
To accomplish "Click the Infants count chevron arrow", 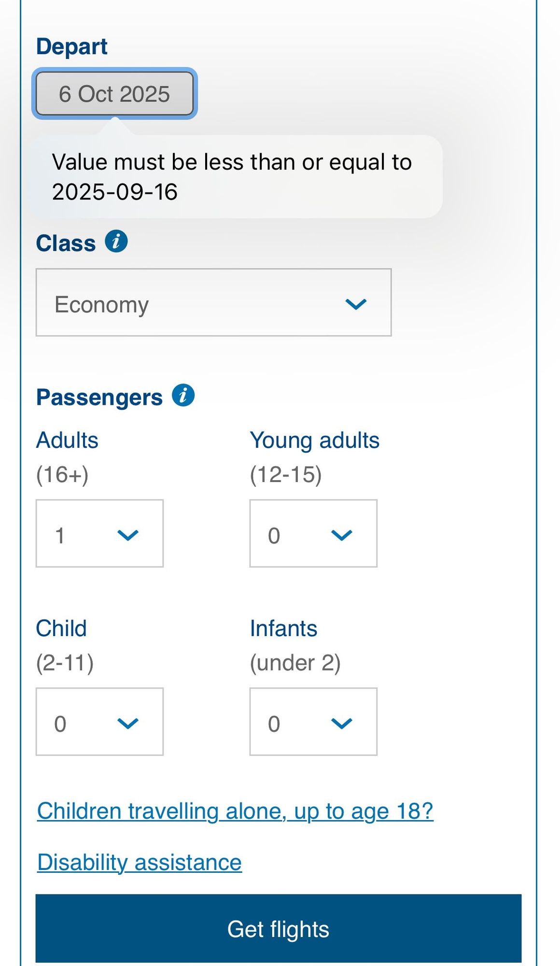I will 342,723.
